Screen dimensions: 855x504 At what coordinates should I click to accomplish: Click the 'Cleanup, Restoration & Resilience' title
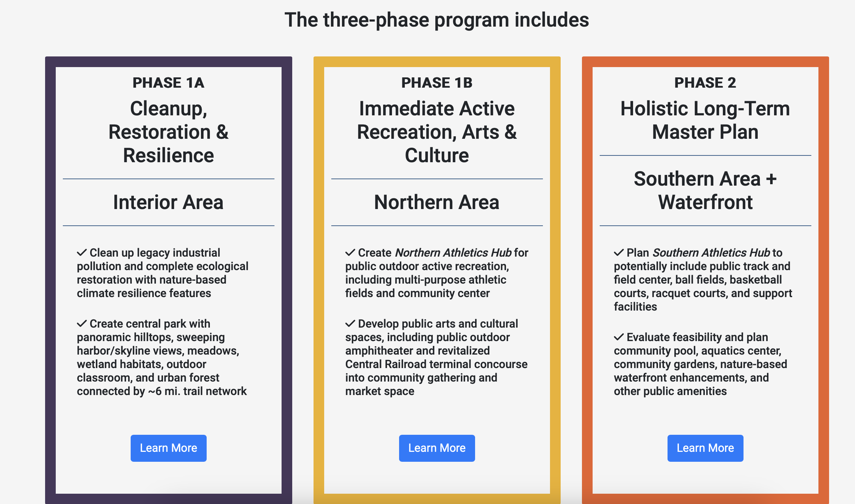168,132
